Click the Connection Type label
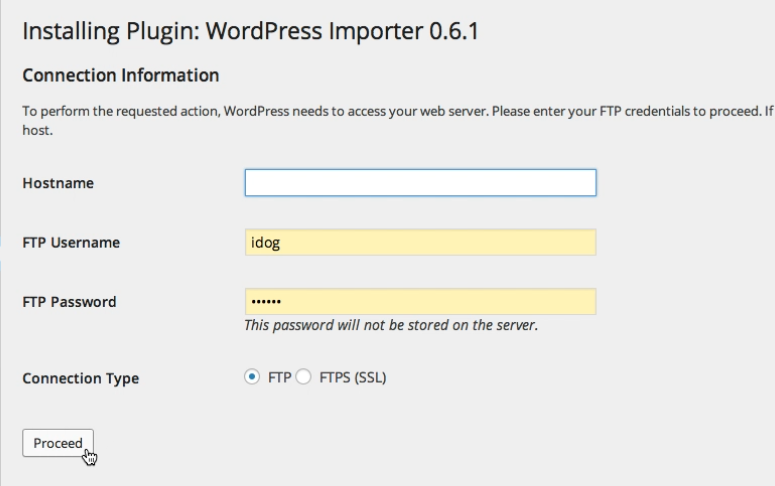775x486 pixels. pos(80,379)
